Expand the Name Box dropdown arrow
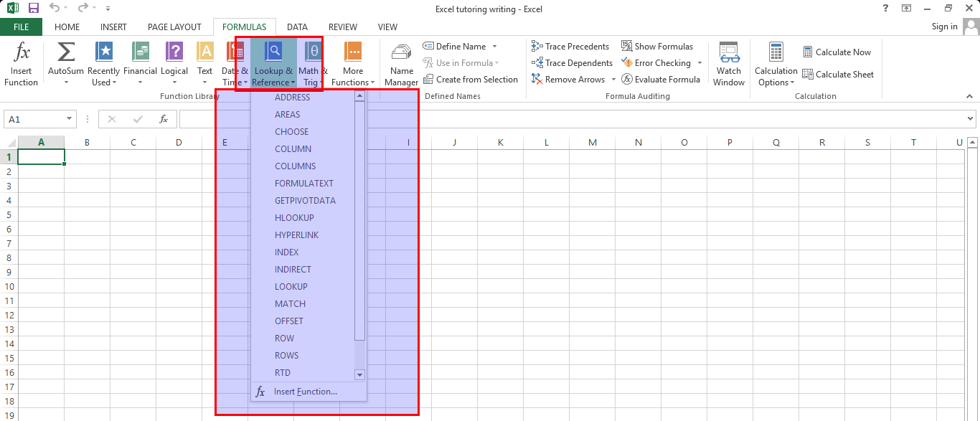Image resolution: width=980 pixels, height=421 pixels. pyautogui.click(x=70, y=119)
